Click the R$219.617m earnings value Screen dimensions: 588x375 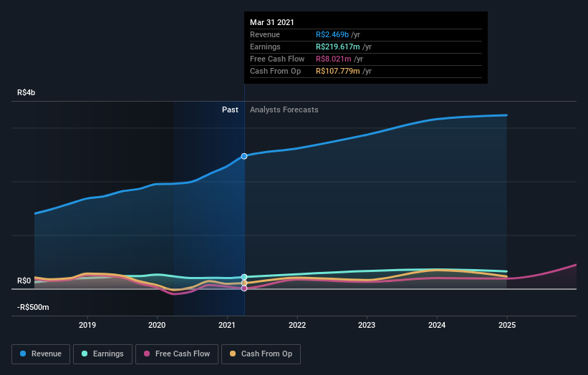tap(338, 47)
